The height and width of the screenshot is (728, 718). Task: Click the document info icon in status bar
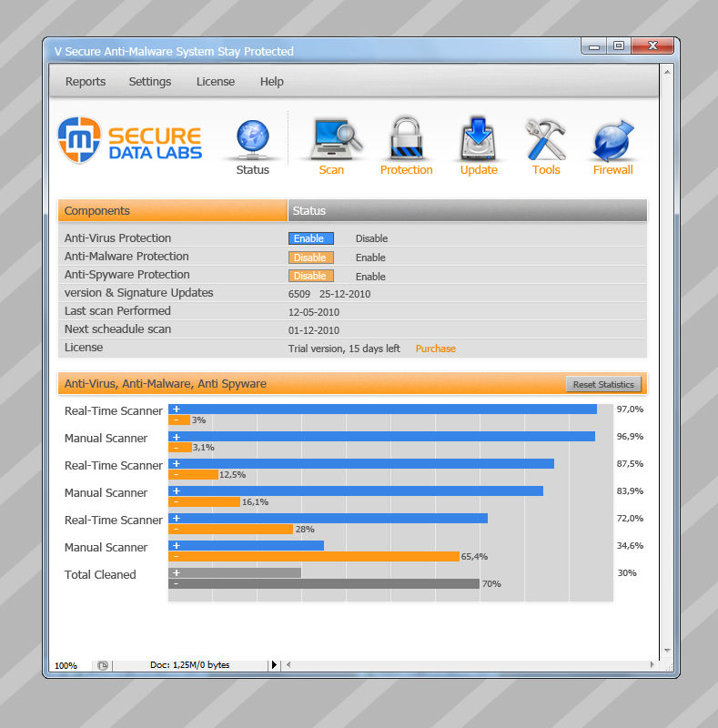[x=103, y=665]
